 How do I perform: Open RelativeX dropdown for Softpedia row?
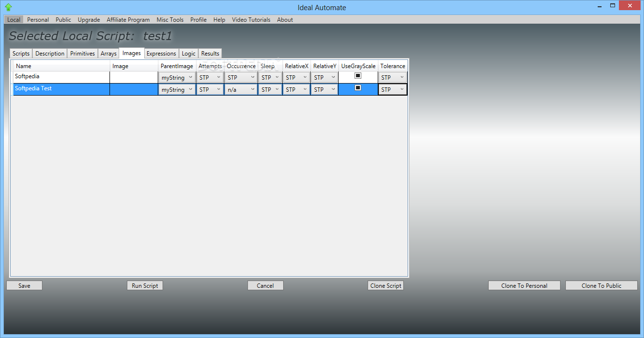tap(296, 77)
